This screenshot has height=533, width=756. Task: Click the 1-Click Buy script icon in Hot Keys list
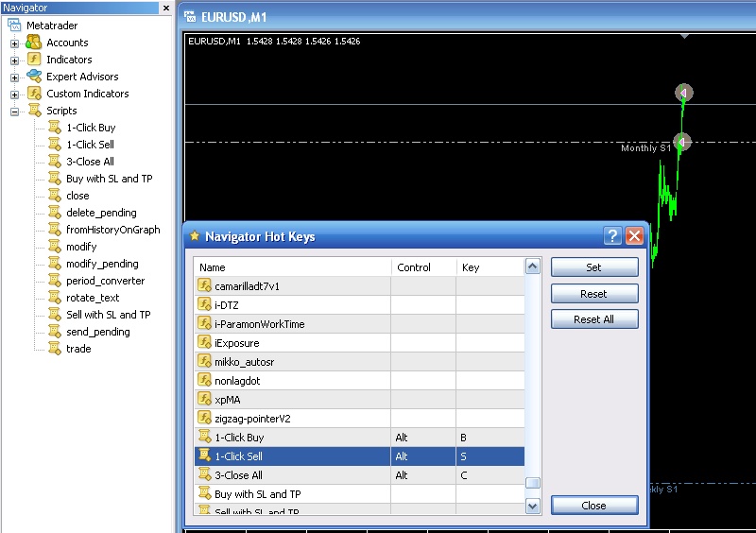204,437
